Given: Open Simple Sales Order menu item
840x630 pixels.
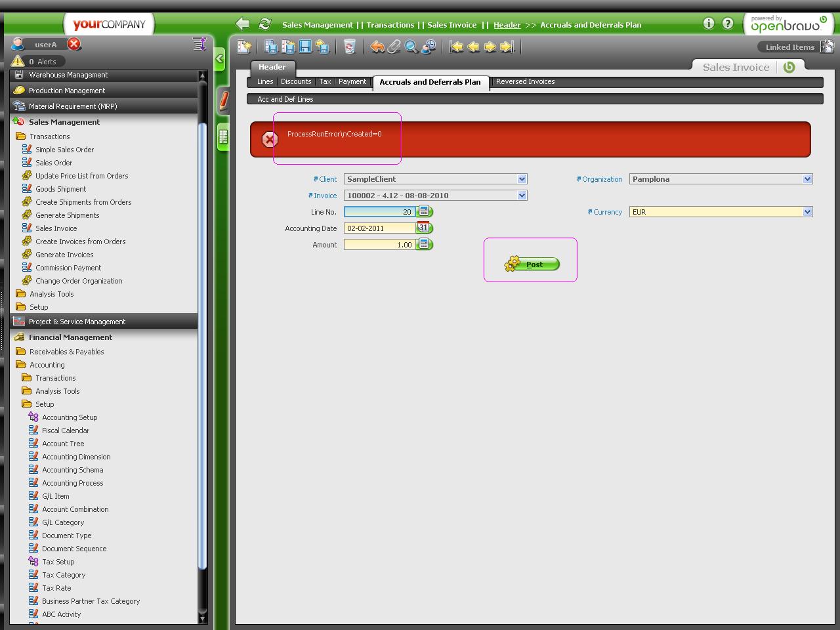Looking at the screenshot, I should [64, 150].
